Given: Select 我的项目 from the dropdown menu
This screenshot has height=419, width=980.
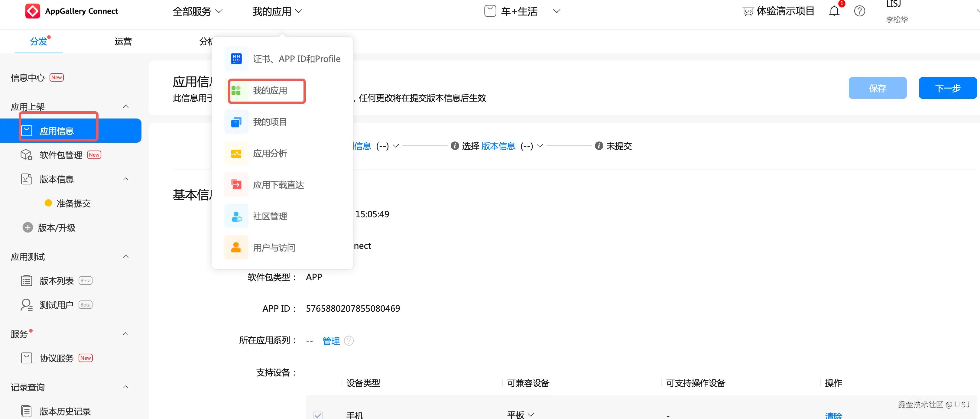Looking at the screenshot, I should coord(270,122).
